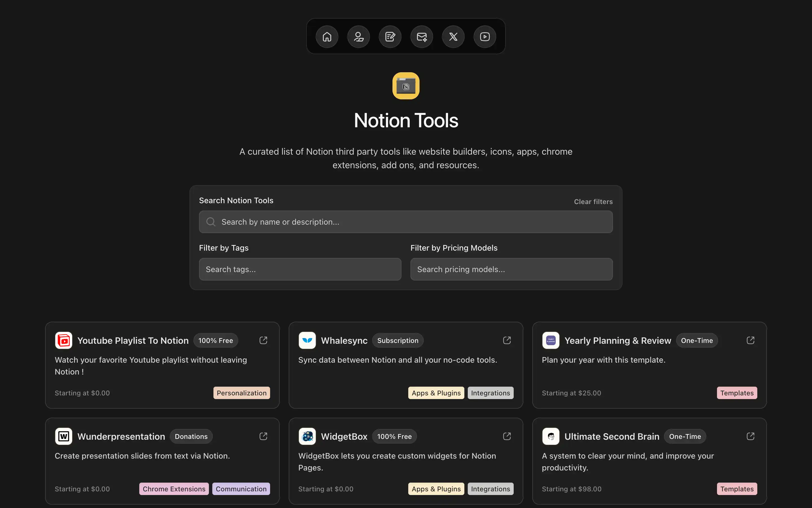This screenshot has height=508, width=812.
Task: Select the Communication tag
Action: pos(241,489)
